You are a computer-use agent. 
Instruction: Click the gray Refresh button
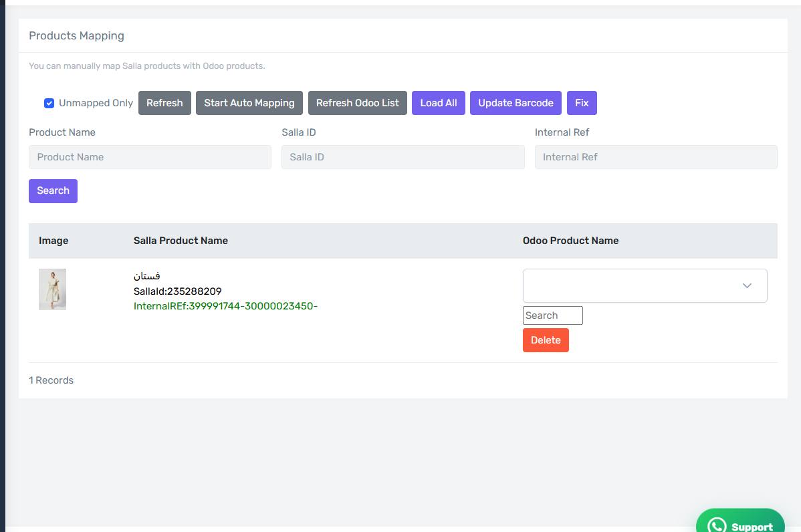164,103
